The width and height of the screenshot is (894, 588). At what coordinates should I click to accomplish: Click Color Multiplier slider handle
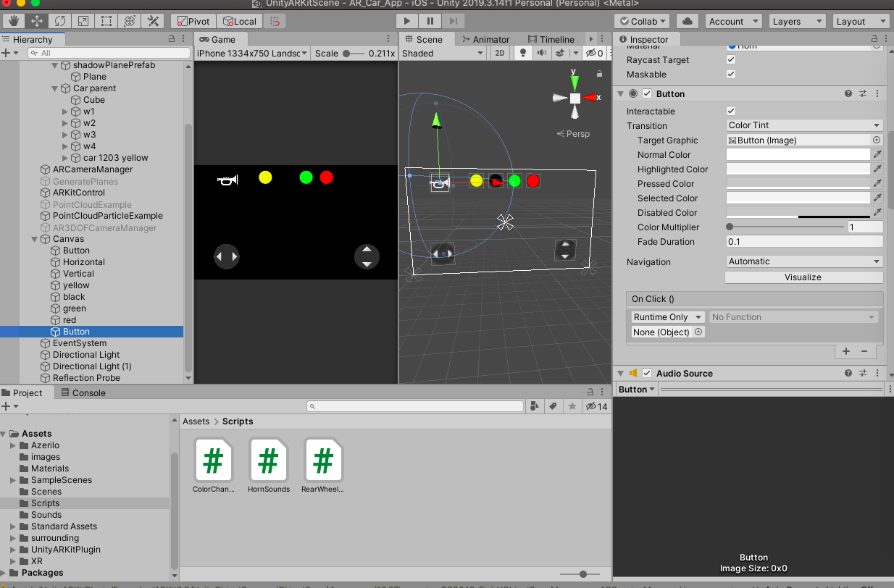pos(730,227)
